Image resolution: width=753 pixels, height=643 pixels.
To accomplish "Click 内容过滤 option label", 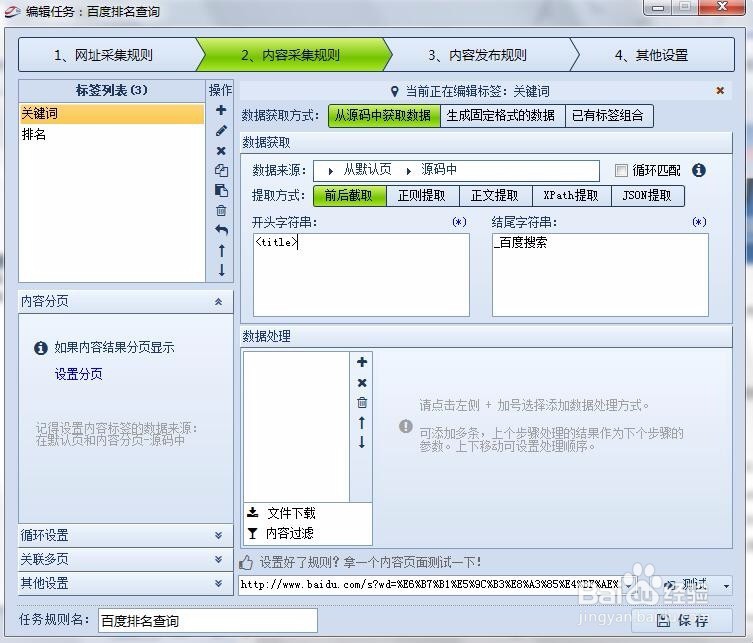I will point(290,533).
